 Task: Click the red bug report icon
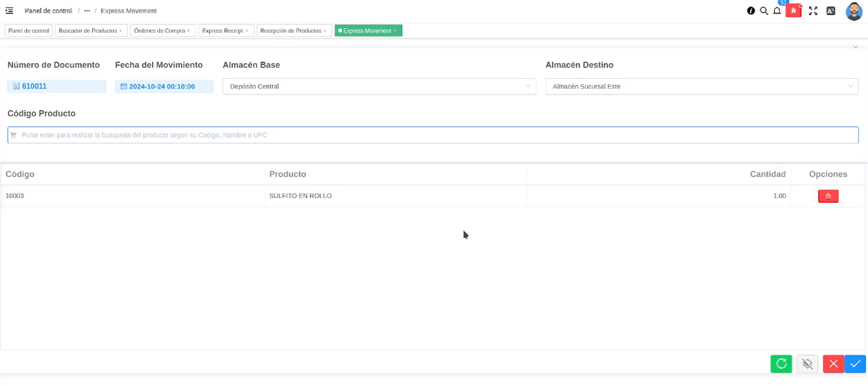pyautogui.click(x=793, y=11)
